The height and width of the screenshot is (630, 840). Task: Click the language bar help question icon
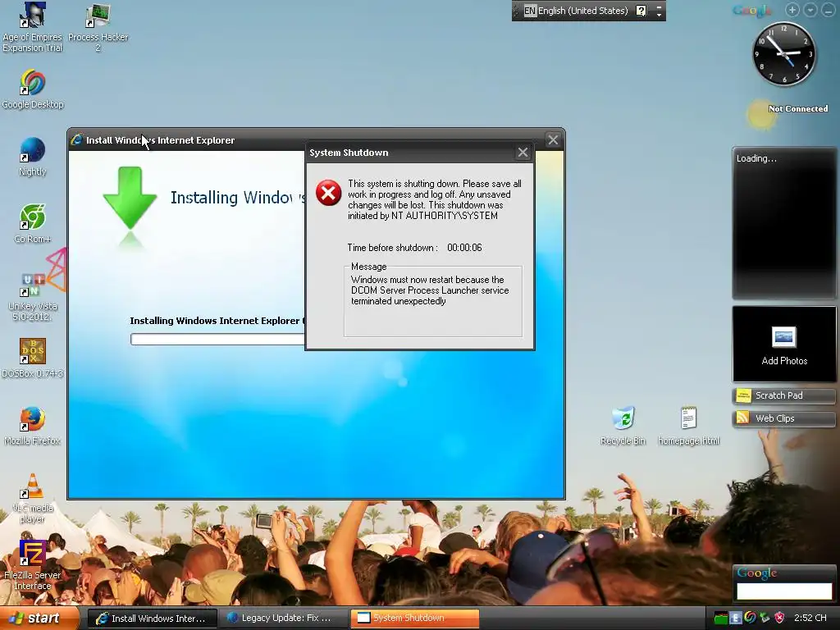coord(641,11)
